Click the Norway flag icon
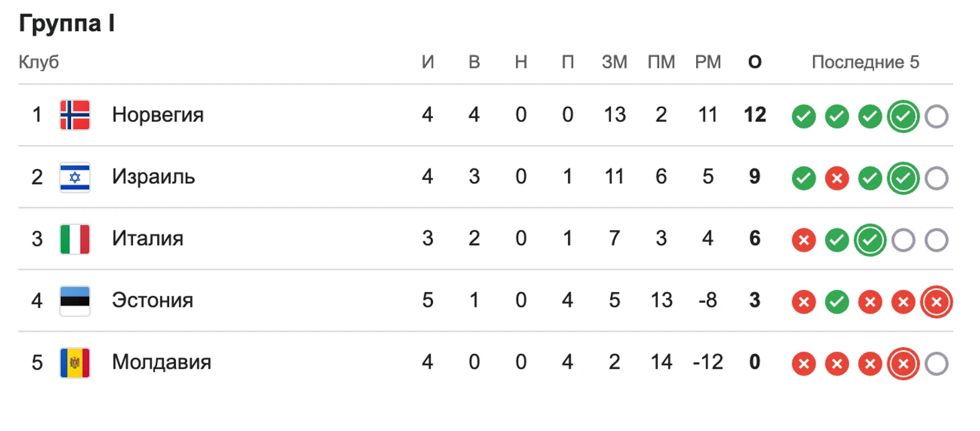This screenshot has height=431, width=980. [x=75, y=115]
